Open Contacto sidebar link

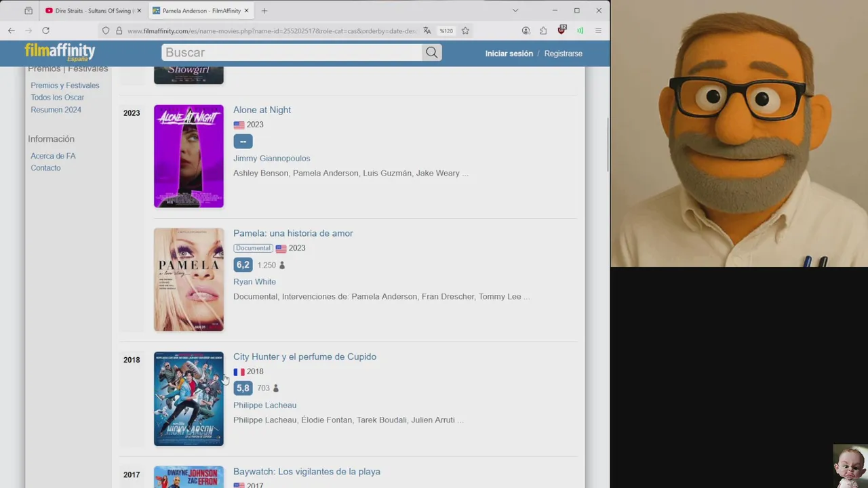tap(45, 168)
